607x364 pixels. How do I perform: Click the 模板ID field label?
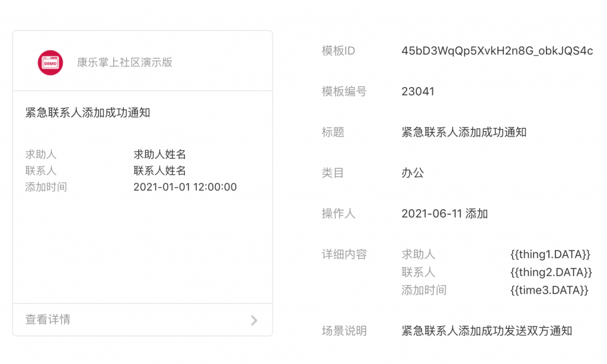[x=338, y=51]
